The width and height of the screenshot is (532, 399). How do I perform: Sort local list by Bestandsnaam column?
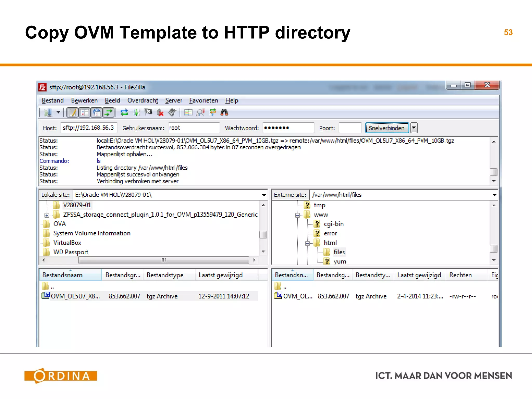pyautogui.click(x=70, y=275)
